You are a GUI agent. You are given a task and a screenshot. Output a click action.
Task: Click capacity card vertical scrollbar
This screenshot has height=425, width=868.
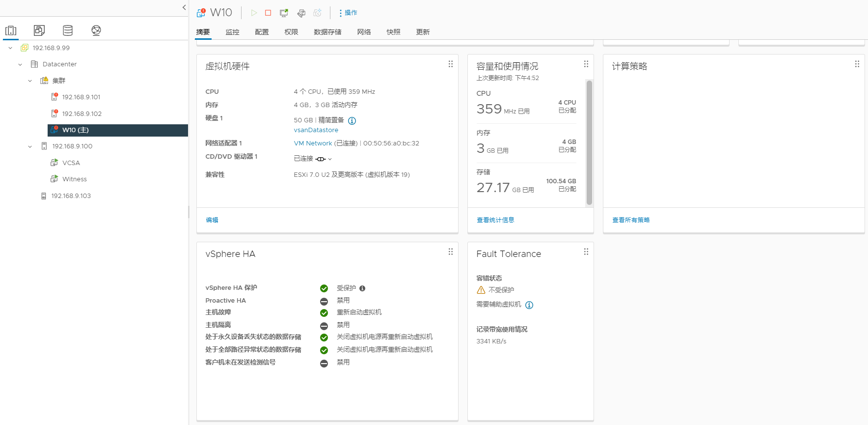(589, 142)
